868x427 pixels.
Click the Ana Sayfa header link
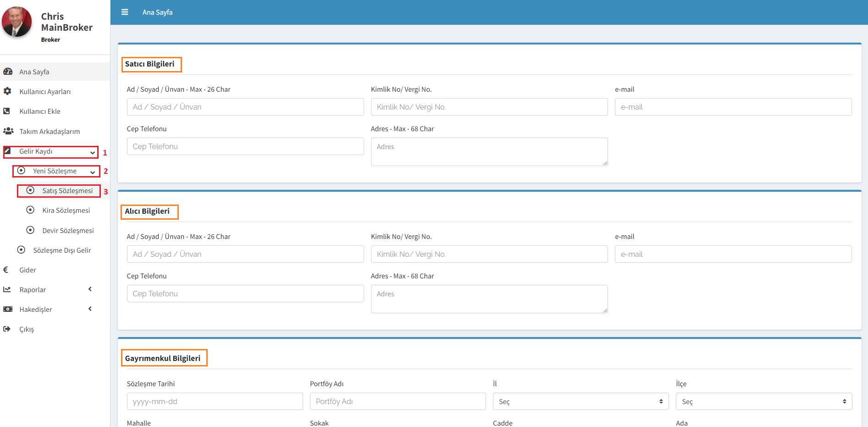click(157, 12)
